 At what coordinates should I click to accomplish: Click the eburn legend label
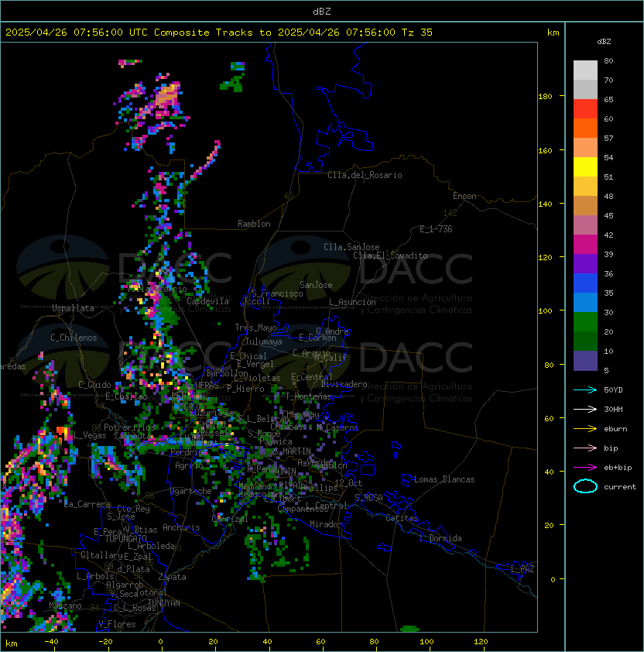pos(615,429)
